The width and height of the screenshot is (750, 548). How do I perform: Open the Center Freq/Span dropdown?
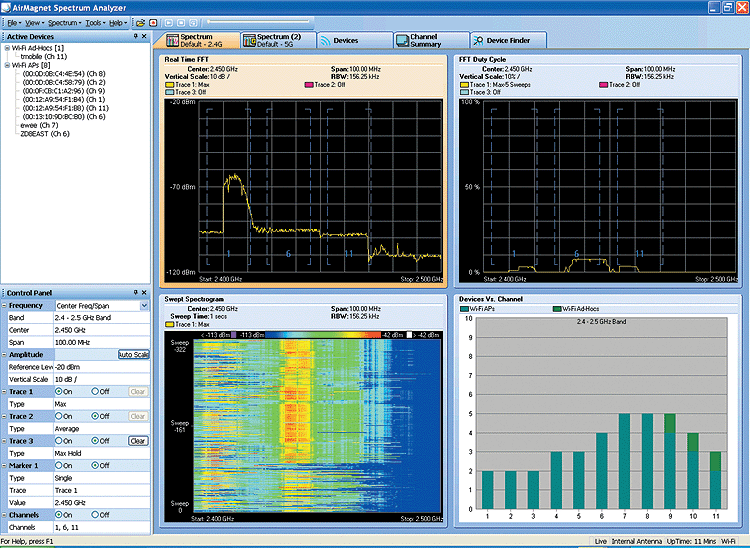pos(144,306)
